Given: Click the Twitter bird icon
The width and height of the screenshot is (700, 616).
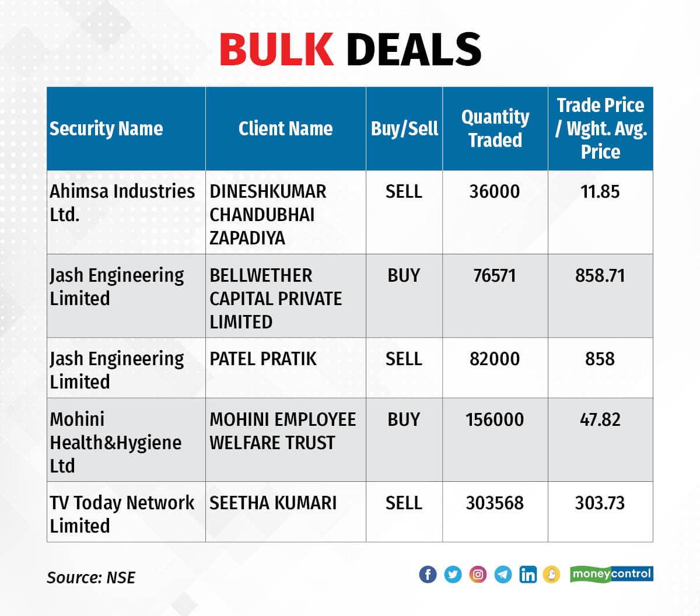Looking at the screenshot, I should pos(453,575).
